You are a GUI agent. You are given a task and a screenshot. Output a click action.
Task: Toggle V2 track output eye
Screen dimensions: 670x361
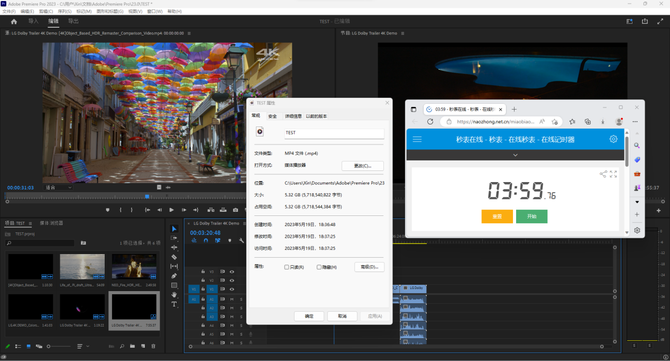coord(232,280)
